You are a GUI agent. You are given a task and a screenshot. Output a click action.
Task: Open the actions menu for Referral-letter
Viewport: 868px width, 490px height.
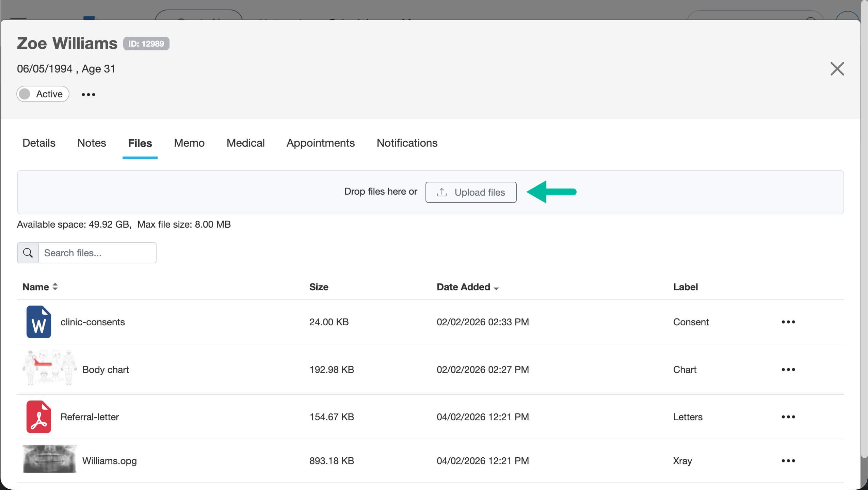coord(788,416)
